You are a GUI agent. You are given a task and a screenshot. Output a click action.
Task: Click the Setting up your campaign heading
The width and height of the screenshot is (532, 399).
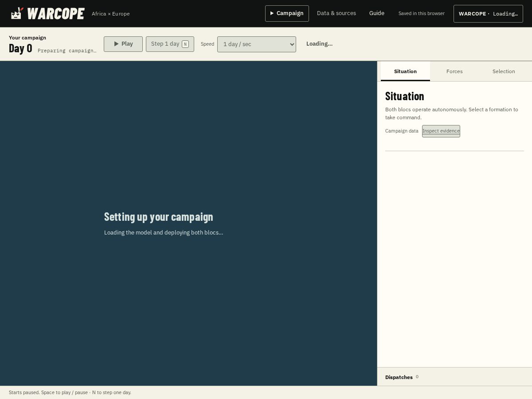coord(159,217)
